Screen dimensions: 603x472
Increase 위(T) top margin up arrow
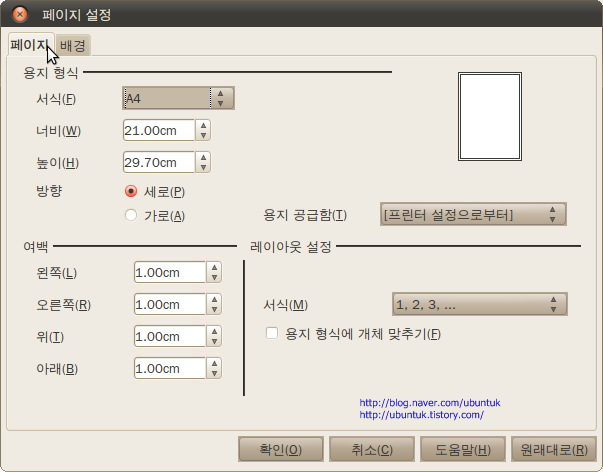click(x=214, y=331)
